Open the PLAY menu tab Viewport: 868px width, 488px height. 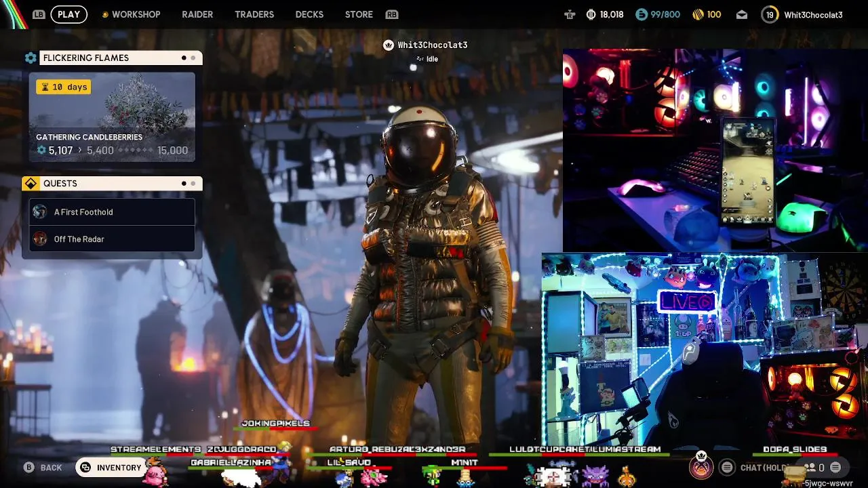tap(68, 14)
